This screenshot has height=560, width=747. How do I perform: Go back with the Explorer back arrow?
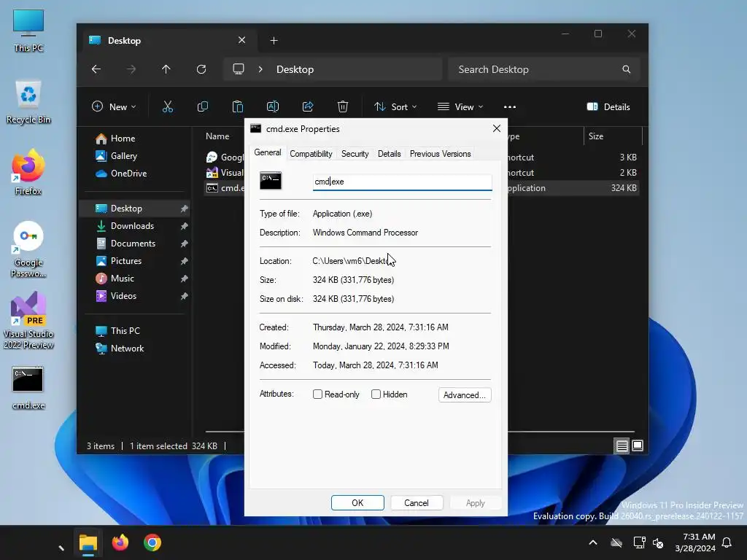[x=96, y=69]
